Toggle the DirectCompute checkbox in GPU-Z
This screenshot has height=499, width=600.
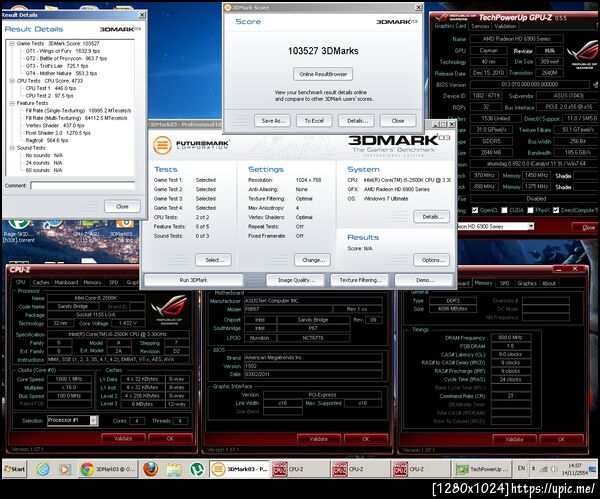556,210
